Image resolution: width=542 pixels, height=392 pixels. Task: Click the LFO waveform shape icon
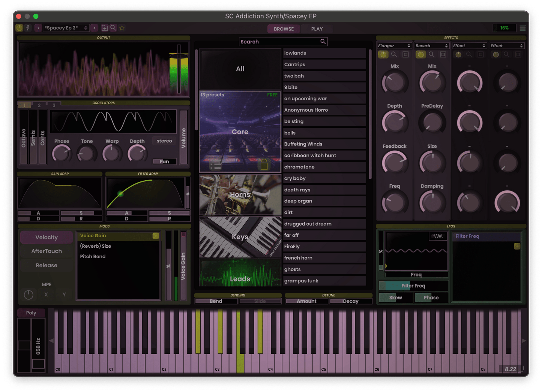(437, 236)
